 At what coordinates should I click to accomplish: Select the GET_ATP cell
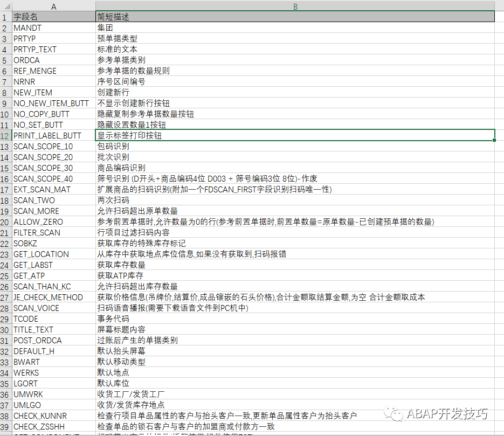54,275
